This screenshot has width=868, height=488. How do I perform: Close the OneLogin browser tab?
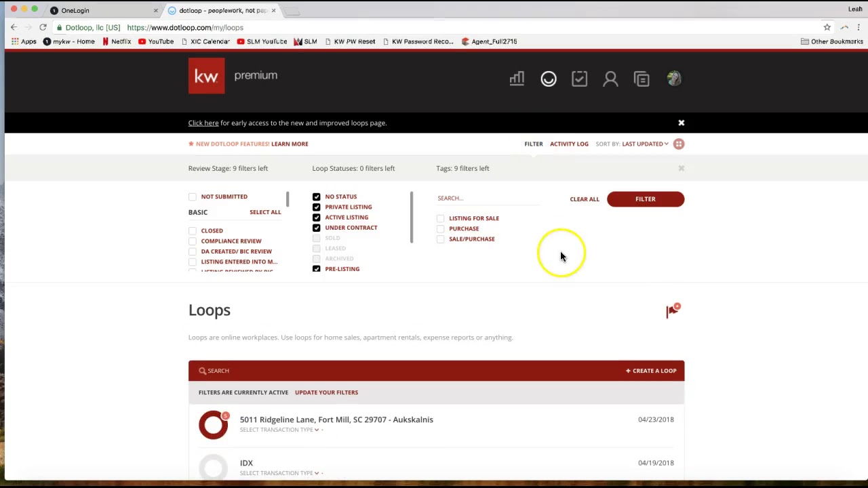click(156, 10)
